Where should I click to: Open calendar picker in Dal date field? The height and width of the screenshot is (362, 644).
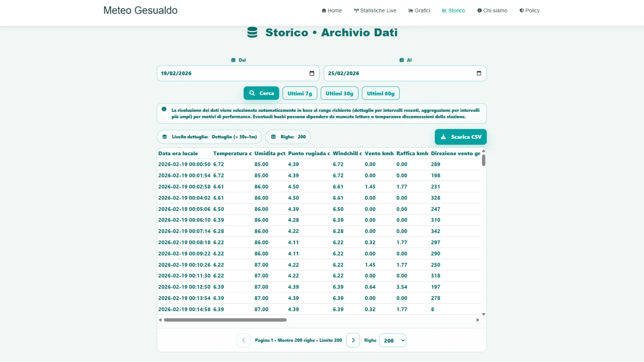[x=312, y=73]
